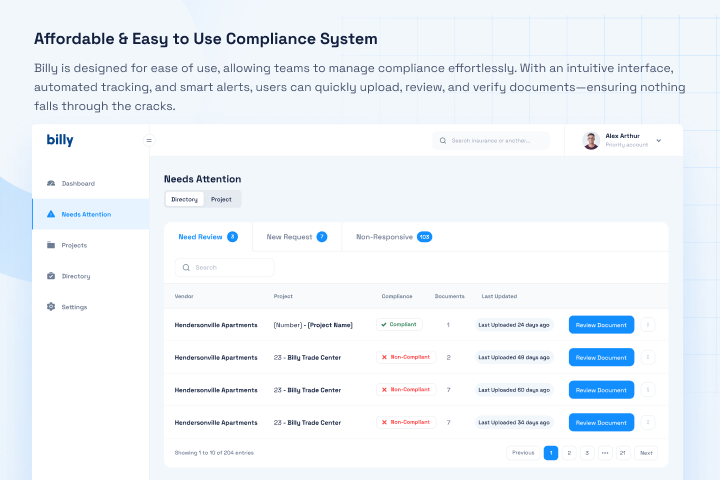Click the Last Updated column header
The height and width of the screenshot is (480, 720).
click(499, 296)
